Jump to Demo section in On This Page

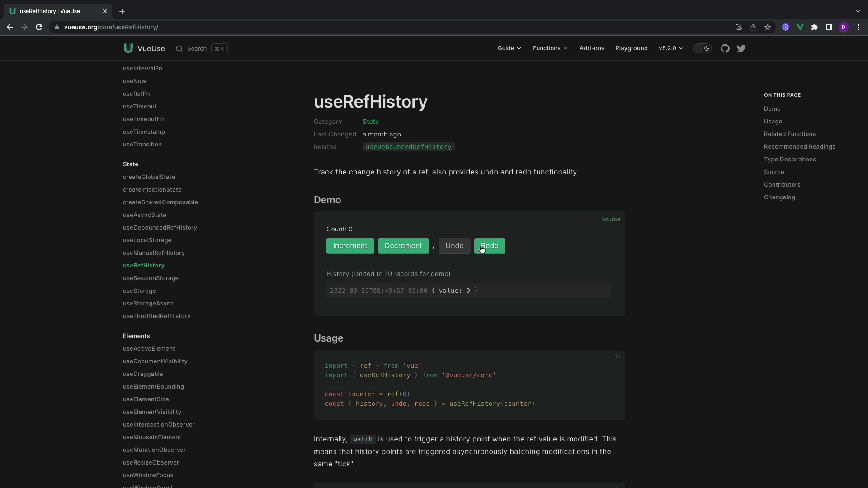pyautogui.click(x=772, y=109)
